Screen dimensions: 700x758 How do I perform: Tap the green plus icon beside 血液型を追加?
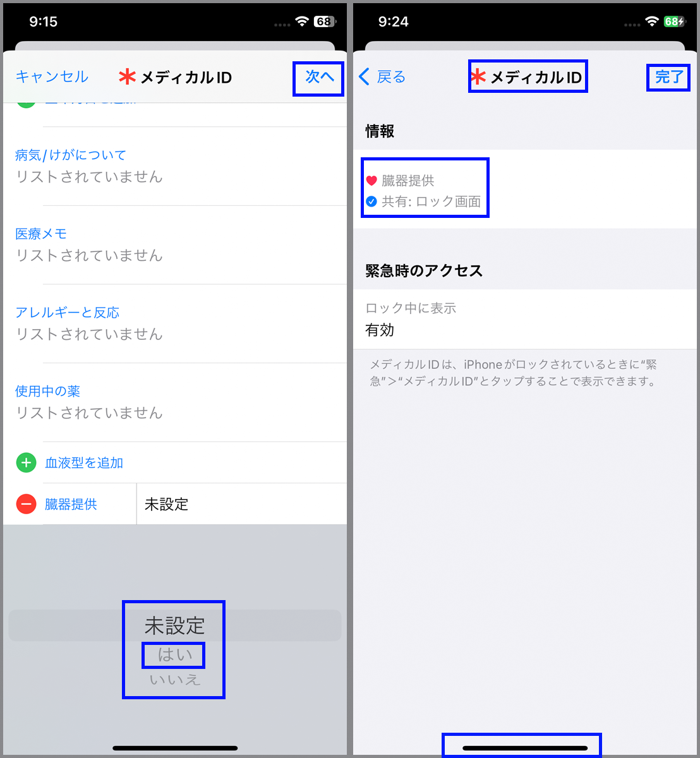coord(26,463)
